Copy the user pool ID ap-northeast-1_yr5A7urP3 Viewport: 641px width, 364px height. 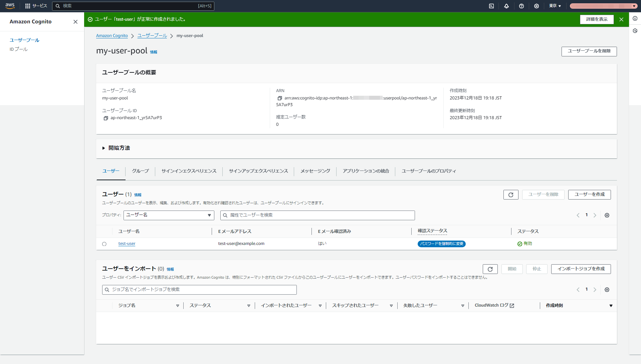106,118
